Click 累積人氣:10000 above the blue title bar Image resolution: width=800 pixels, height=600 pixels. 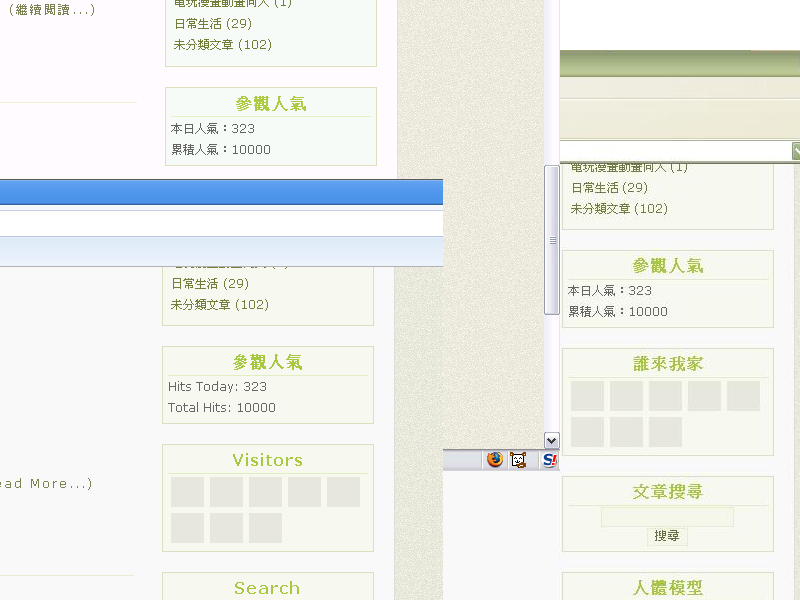[221, 149]
